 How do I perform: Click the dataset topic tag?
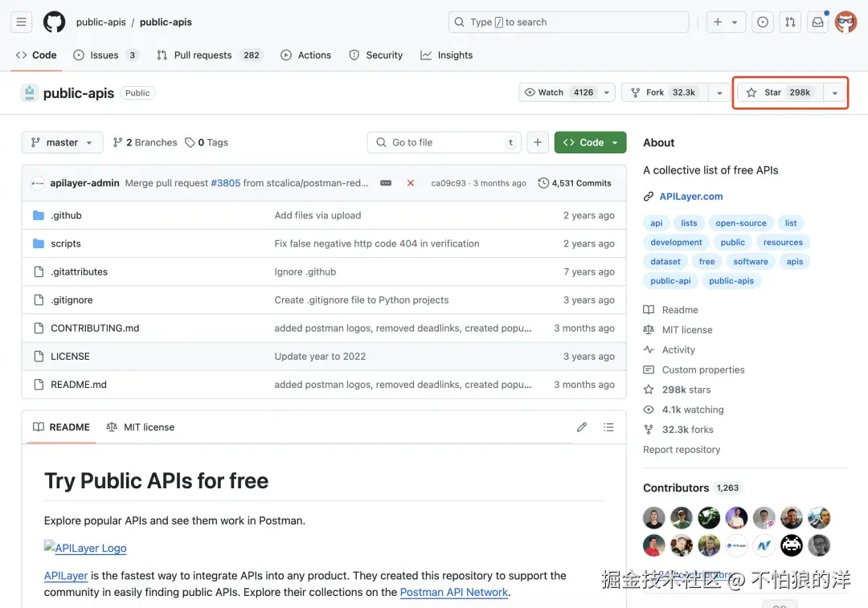(x=665, y=262)
